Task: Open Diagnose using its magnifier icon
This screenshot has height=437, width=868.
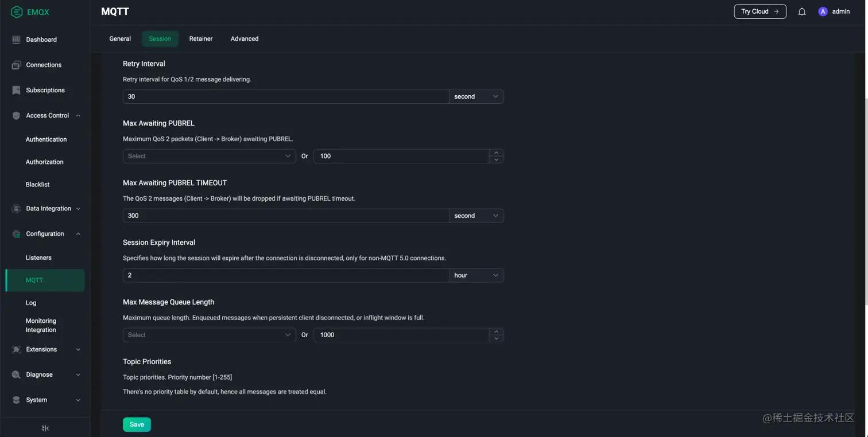Action: pos(16,374)
